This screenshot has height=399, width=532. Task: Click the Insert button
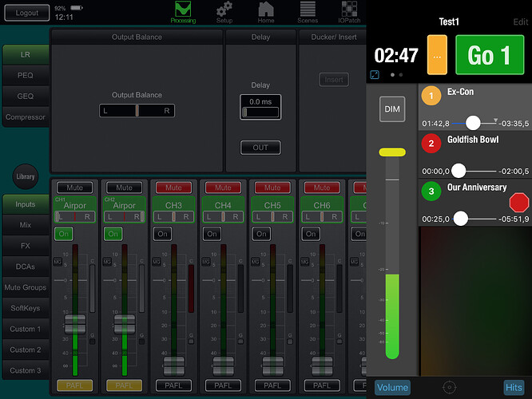click(x=334, y=80)
